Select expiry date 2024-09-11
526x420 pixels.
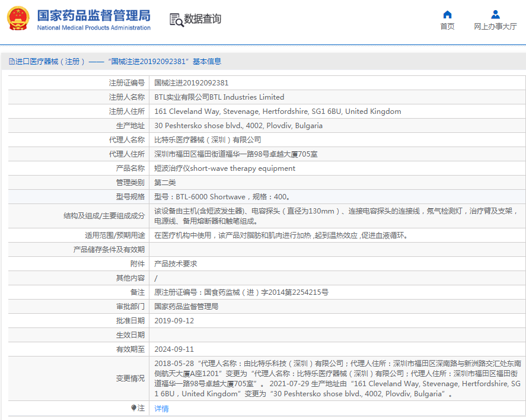(174, 349)
